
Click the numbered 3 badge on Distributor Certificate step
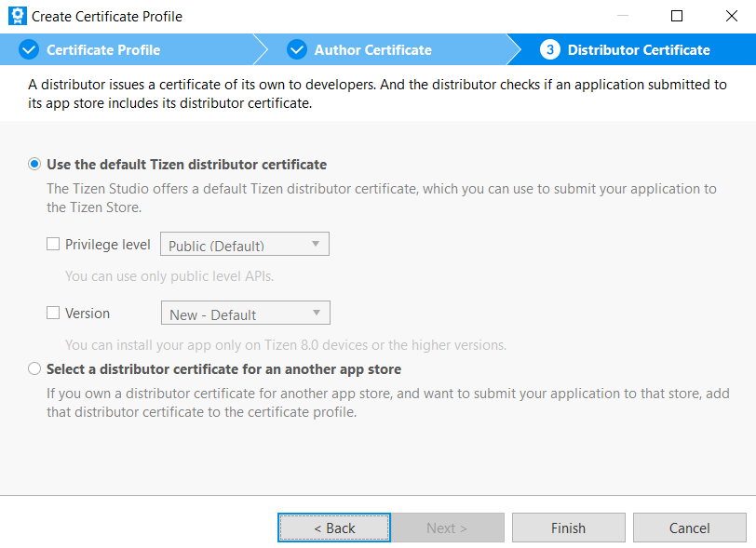[548, 49]
